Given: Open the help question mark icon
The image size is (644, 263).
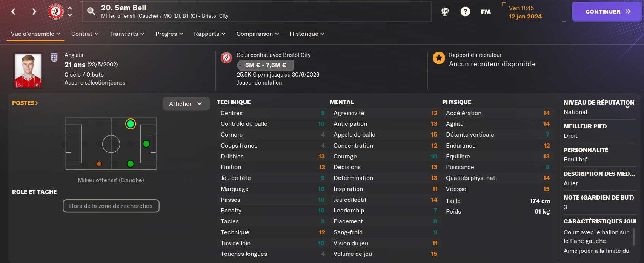Looking at the screenshot, I should pos(465,12).
